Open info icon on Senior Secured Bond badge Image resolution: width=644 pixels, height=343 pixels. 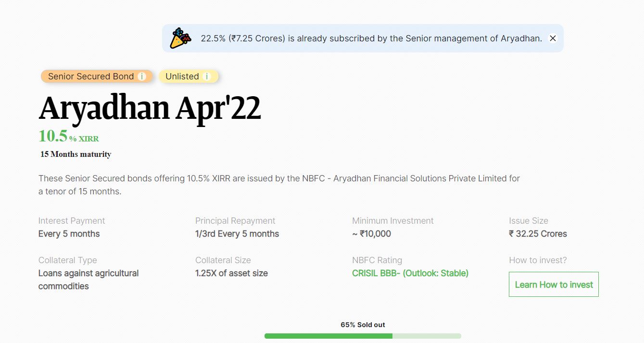[141, 76]
